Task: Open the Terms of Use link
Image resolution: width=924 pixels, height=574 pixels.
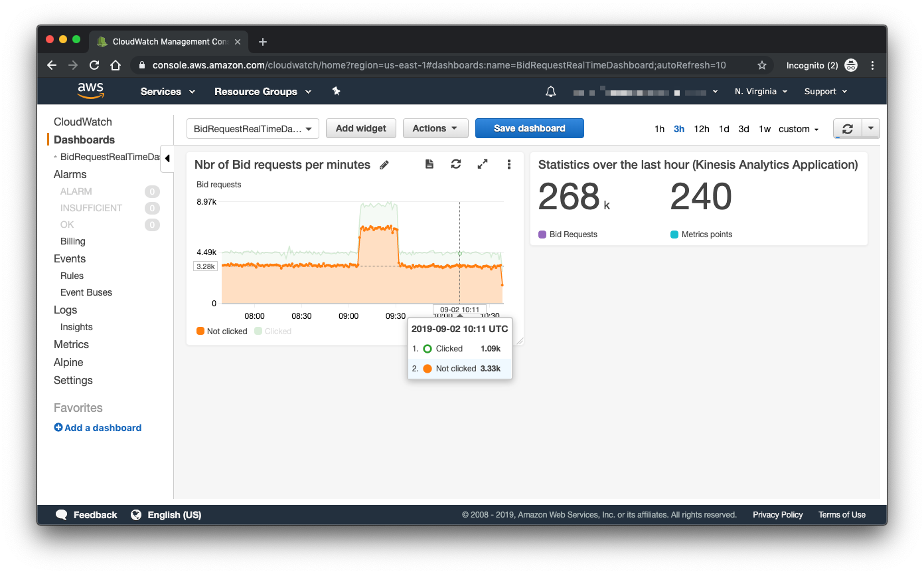Action: click(x=842, y=515)
